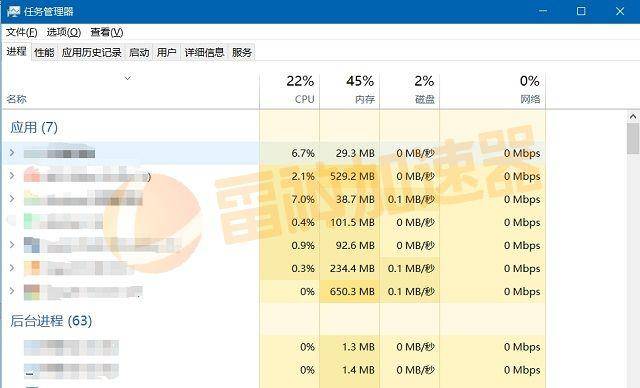Open the 选项(O) menu

(64, 32)
